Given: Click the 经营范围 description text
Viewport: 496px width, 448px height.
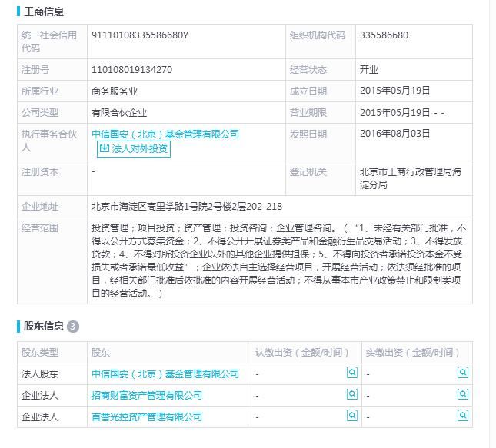Looking at the screenshot, I should point(278,261).
